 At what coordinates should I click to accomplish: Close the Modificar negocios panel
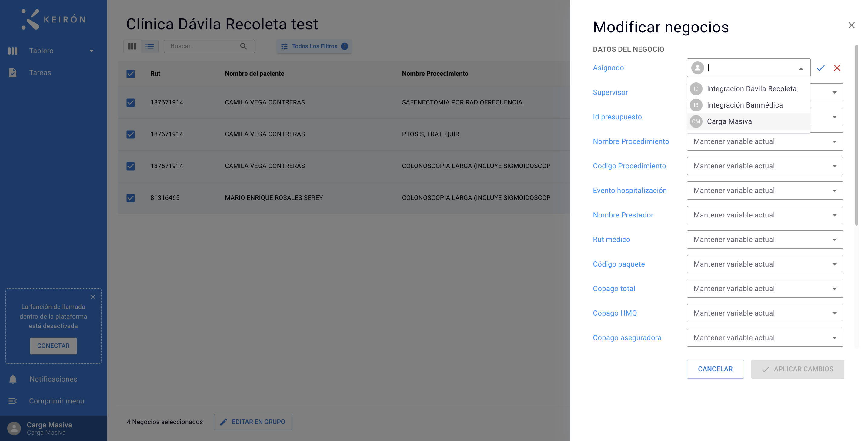(852, 25)
